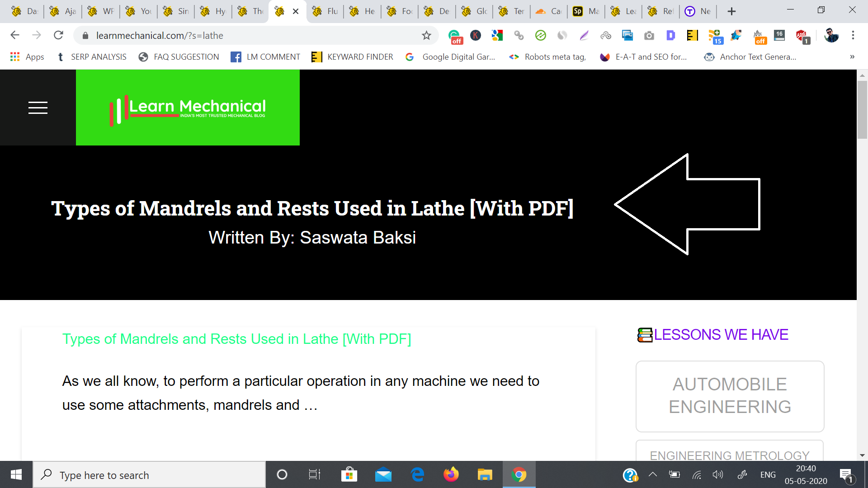Reload the current page
868x488 pixels.
click(x=58, y=35)
